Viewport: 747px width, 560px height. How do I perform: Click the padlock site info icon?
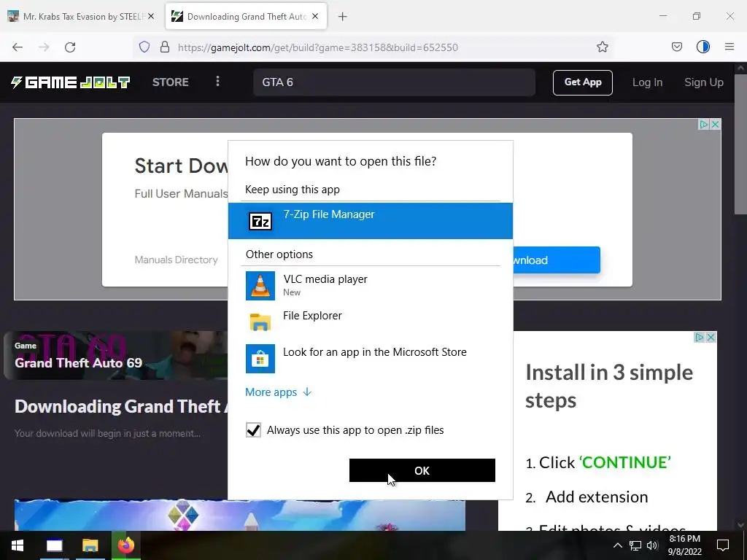click(165, 47)
